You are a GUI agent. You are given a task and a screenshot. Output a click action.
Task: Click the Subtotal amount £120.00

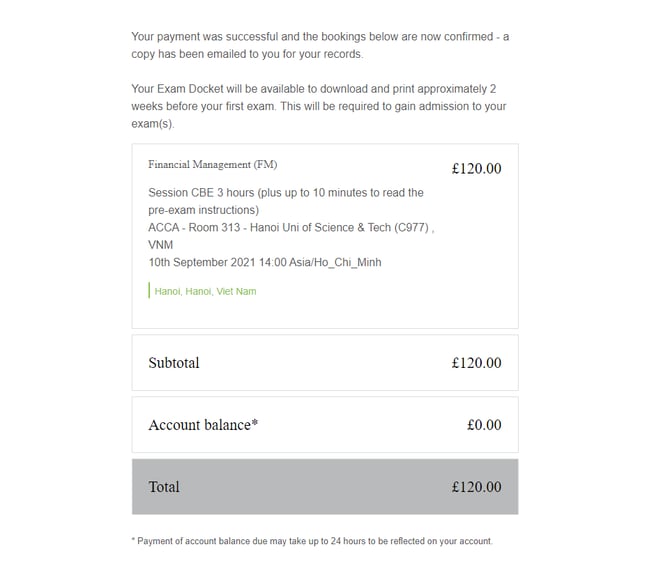[x=476, y=363]
